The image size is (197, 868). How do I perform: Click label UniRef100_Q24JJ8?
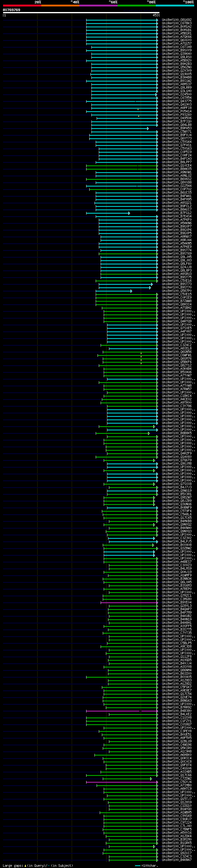pos(176,267)
